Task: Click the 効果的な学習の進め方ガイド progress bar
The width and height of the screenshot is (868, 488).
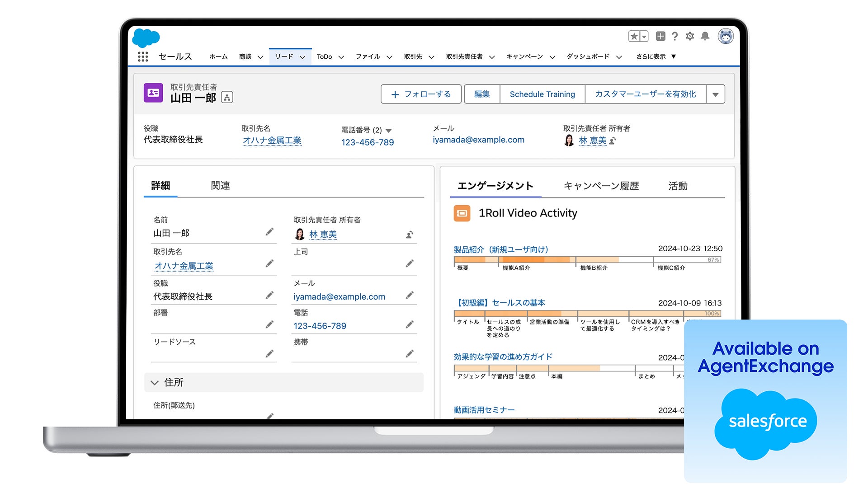Action: pyautogui.click(x=569, y=368)
